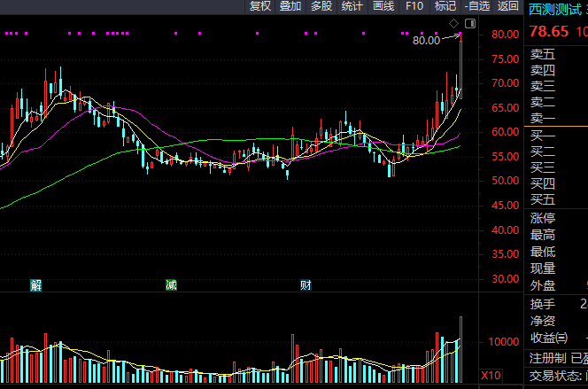Click the 交易状态 trading status row
Viewport: 588px width, 389px height.
coord(556,376)
